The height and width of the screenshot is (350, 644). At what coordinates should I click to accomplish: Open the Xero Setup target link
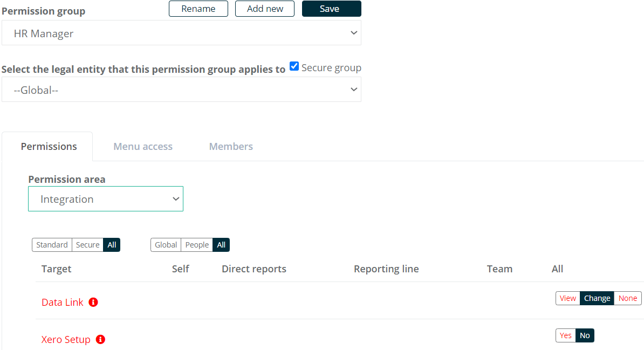coord(66,340)
